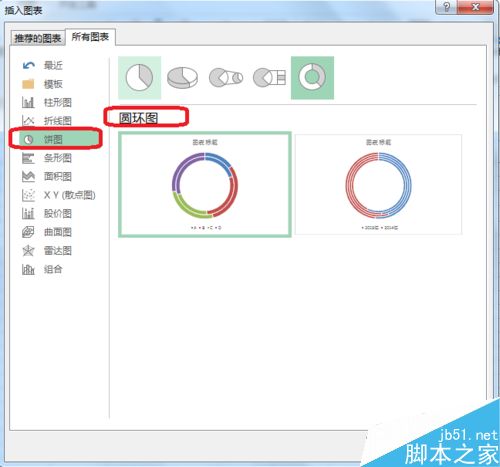Select the 股价图 stock chart category

coord(47,214)
